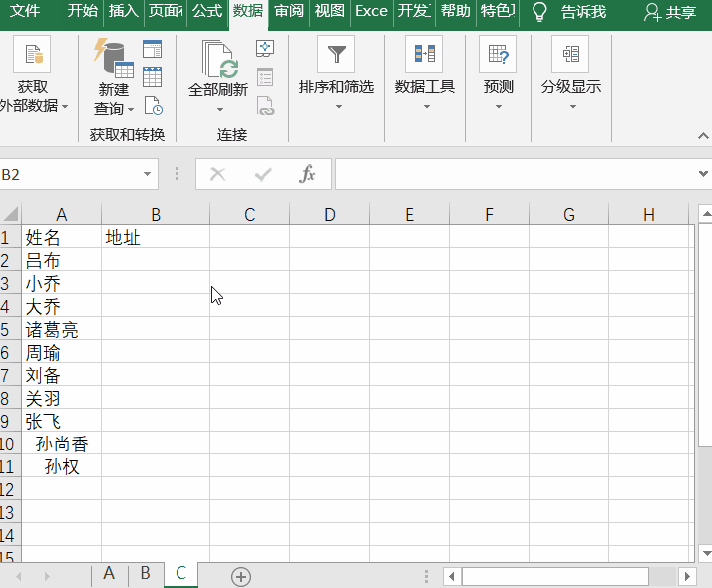Select header cell 地址
The image size is (712, 588).
pyautogui.click(x=156, y=237)
